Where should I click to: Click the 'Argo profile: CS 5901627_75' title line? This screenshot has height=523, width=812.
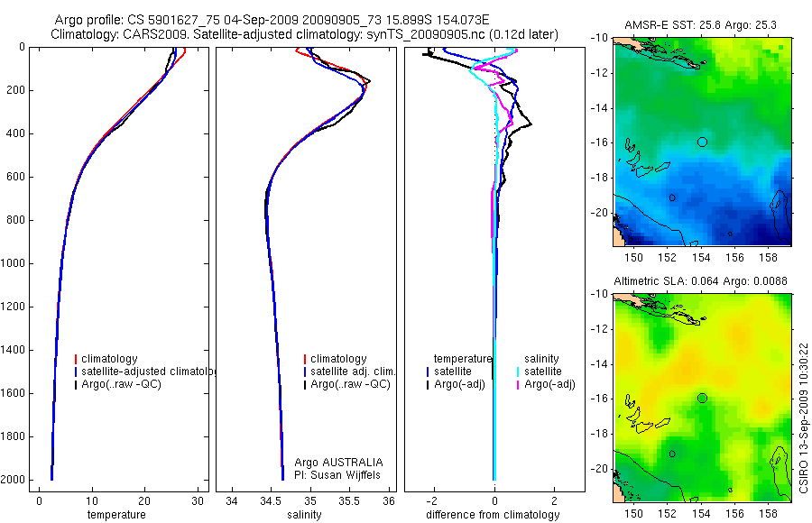tap(272, 20)
